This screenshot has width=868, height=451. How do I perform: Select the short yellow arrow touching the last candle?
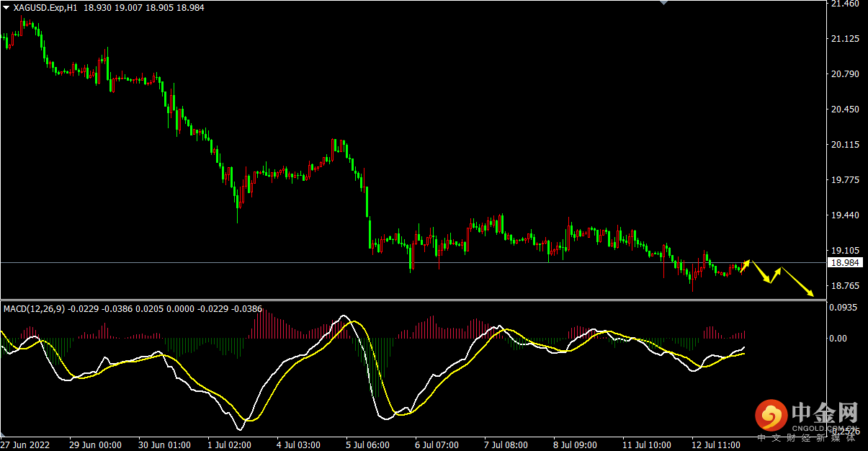(745, 266)
